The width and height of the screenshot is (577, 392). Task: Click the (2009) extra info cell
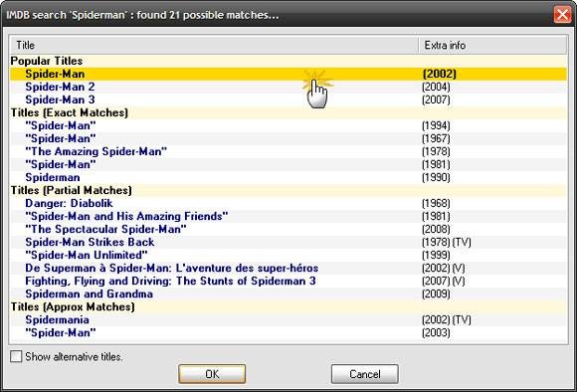click(x=436, y=294)
